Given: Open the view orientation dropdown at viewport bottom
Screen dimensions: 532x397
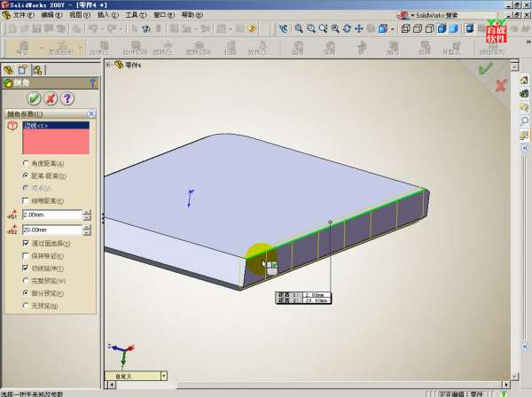Looking at the screenshot, I should (x=164, y=376).
